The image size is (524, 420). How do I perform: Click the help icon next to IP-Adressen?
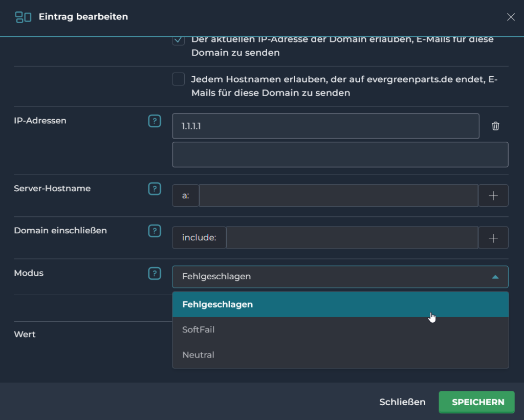tap(154, 121)
